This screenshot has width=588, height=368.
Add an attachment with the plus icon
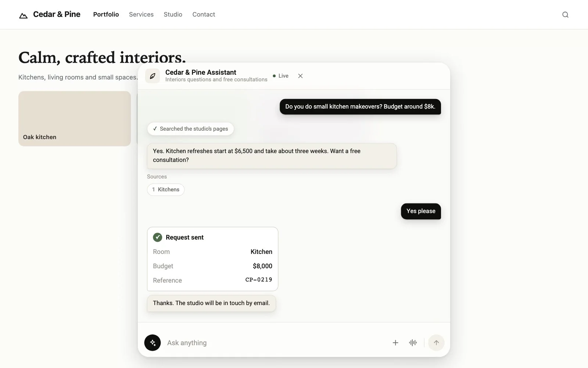tap(395, 343)
